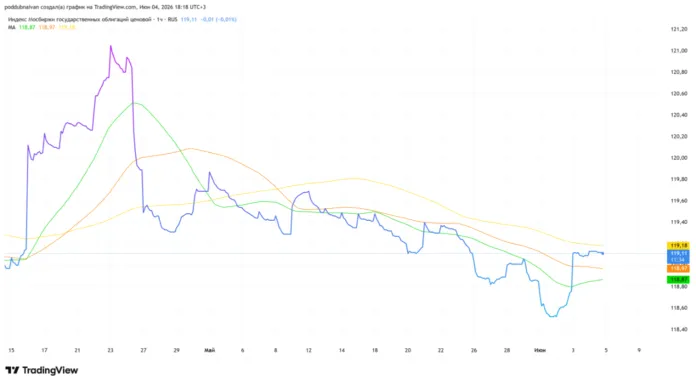Click date label 28 on the time axis
Viewport: 696px width, 384px height.
click(x=507, y=350)
